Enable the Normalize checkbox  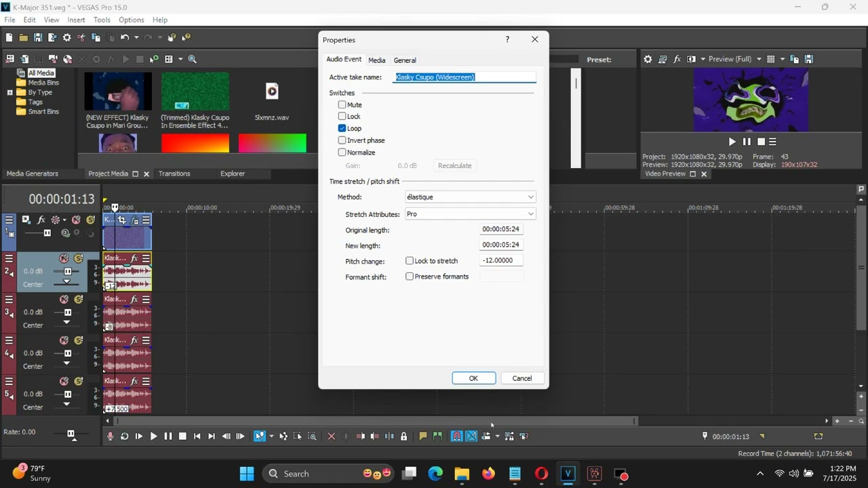pyautogui.click(x=342, y=152)
